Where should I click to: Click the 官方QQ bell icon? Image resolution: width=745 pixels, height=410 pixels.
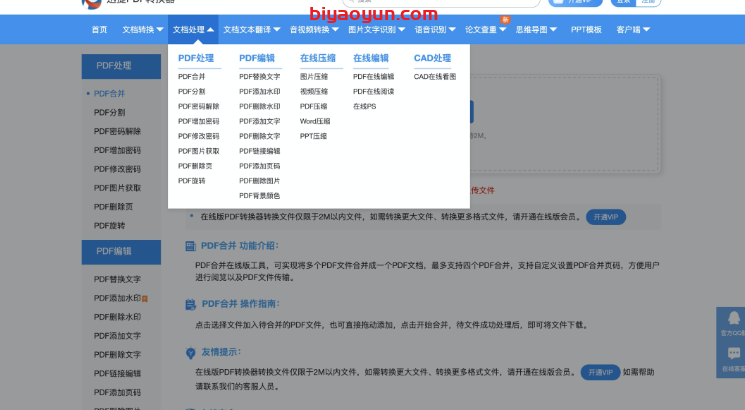(x=734, y=318)
